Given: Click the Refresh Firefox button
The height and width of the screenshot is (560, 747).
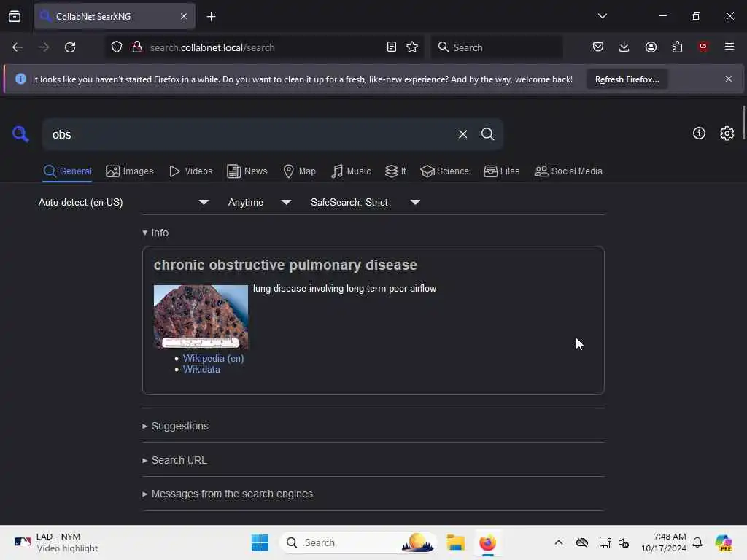Looking at the screenshot, I should coord(627,79).
